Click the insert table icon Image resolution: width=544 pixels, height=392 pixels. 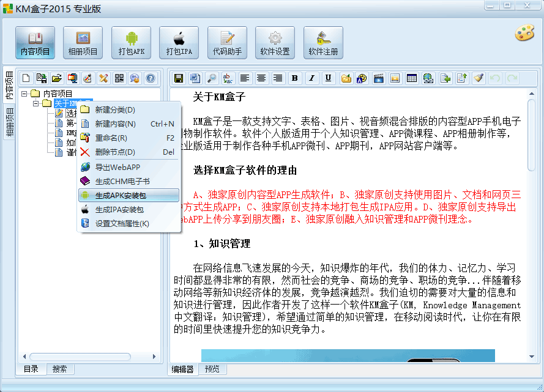(x=412, y=78)
